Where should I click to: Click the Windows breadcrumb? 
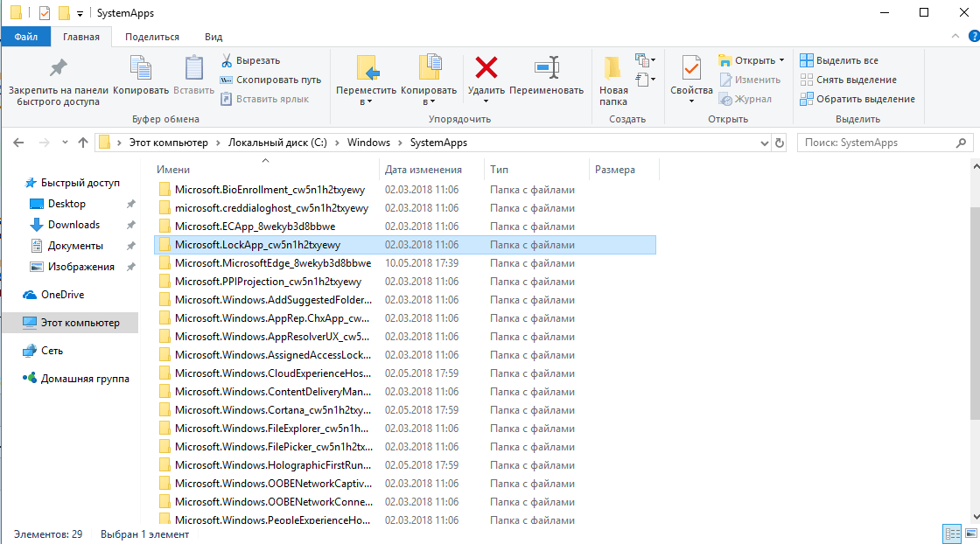click(x=368, y=143)
